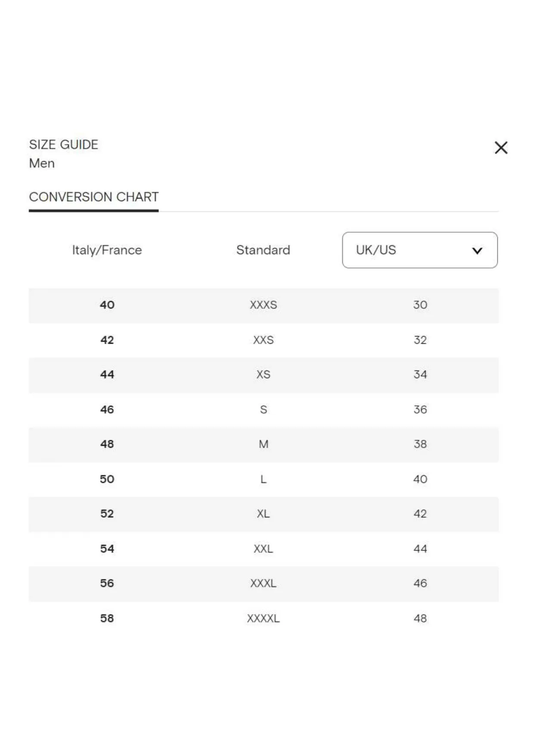Select the XXXXL size cell
This screenshot has height=756, width=534.
(263, 619)
